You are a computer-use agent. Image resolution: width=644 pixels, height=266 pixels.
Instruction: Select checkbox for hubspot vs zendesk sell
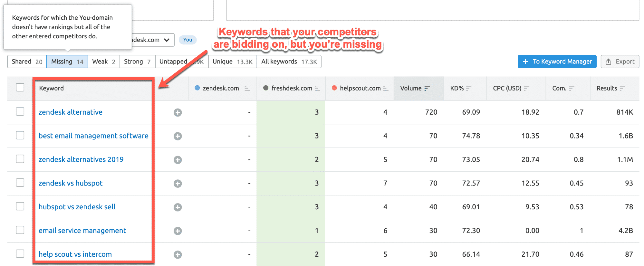click(x=20, y=206)
